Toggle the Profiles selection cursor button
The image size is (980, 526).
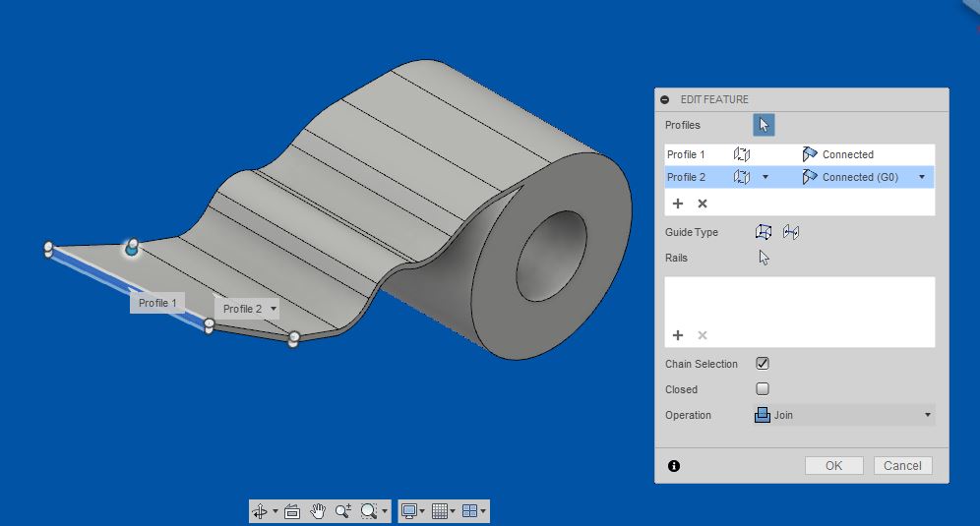pyautogui.click(x=764, y=125)
